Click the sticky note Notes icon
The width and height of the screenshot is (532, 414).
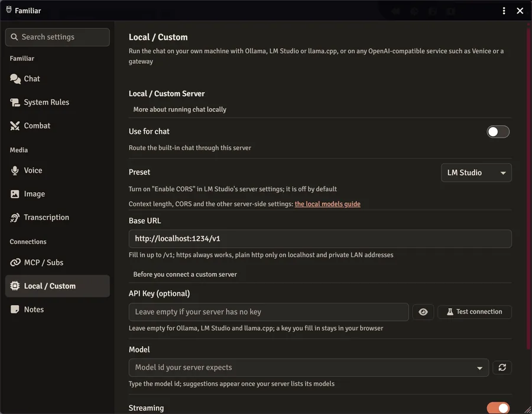click(15, 309)
